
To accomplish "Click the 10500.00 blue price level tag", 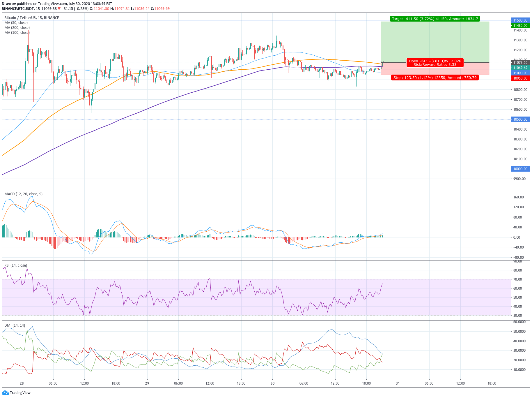I will 520,119.
